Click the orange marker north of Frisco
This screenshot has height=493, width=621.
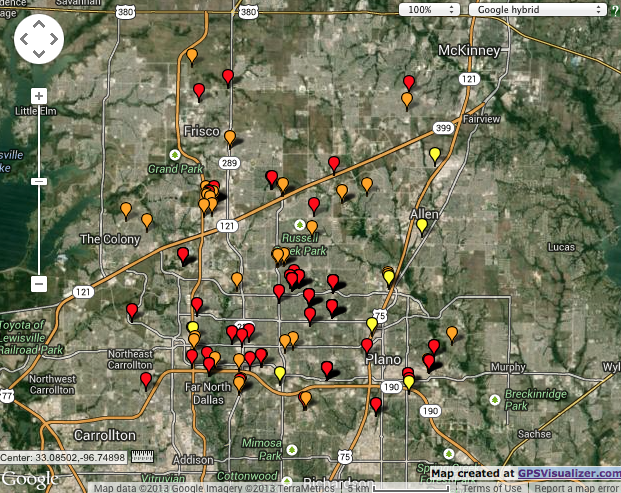click(192, 55)
